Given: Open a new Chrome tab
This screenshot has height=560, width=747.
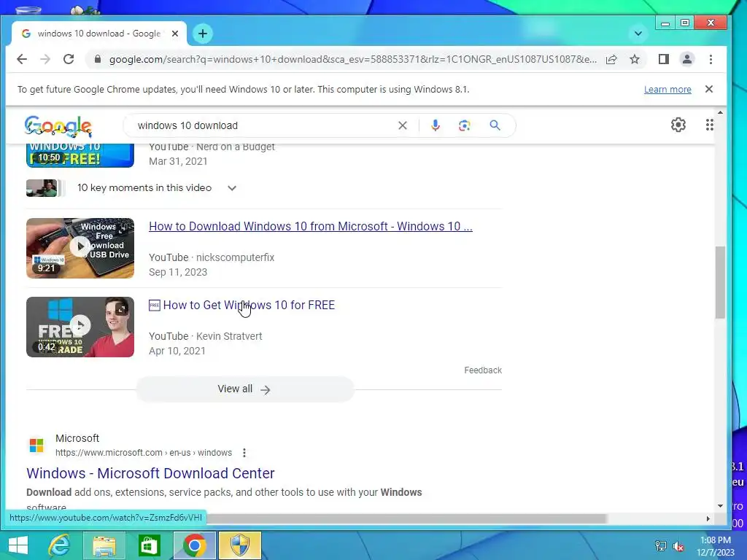Looking at the screenshot, I should (x=203, y=34).
